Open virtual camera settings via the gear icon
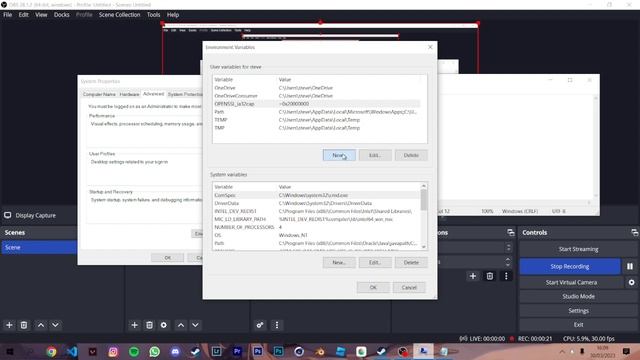640x360 pixels. pos(631,282)
